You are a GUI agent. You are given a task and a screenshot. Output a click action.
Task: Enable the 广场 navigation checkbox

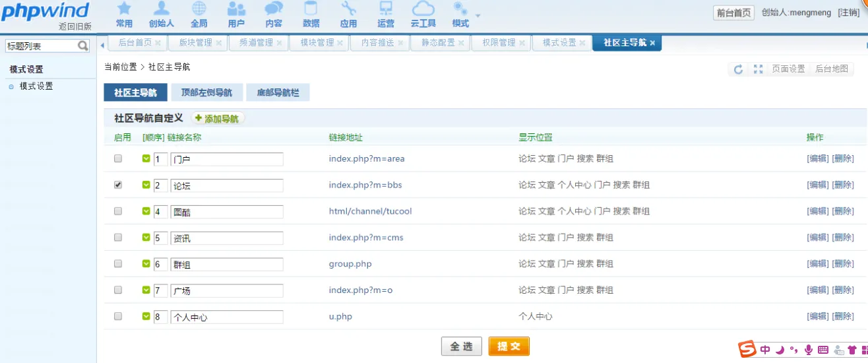point(118,290)
